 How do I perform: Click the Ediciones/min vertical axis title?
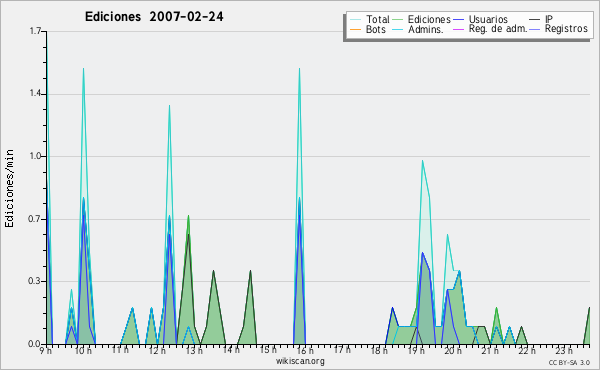tap(9, 188)
